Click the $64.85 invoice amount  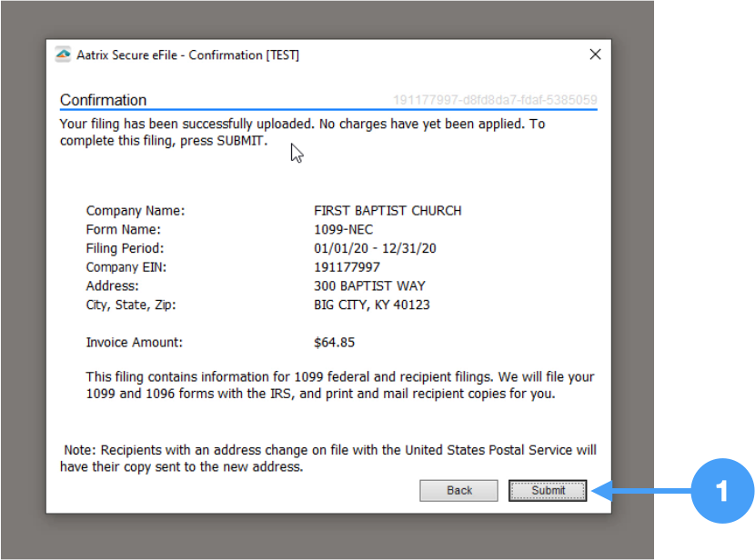[x=334, y=343]
